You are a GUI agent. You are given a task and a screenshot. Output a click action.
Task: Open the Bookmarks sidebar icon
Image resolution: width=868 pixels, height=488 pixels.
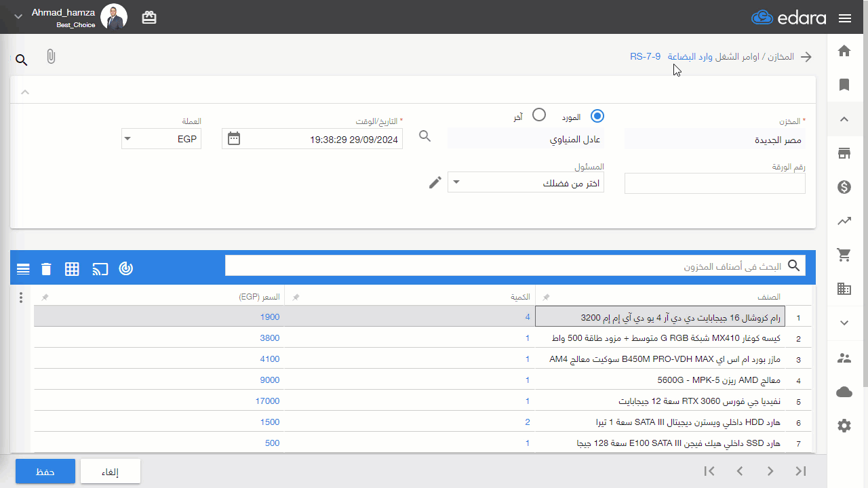click(844, 85)
